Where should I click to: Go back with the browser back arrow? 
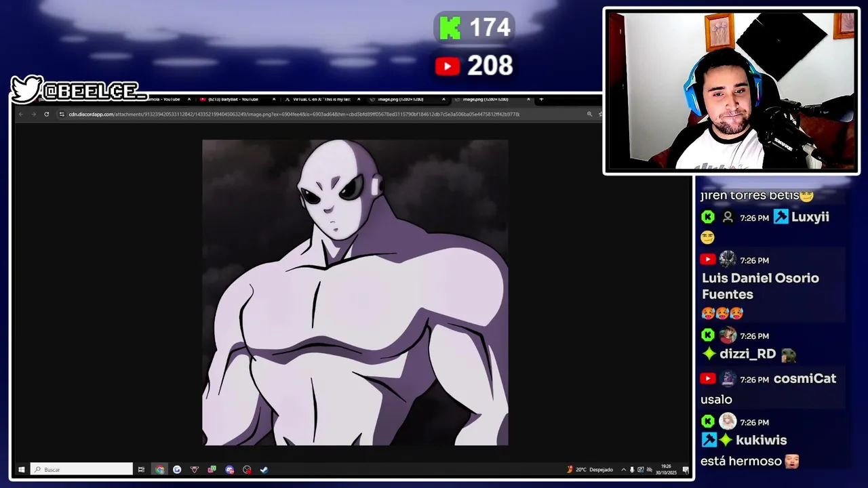[21, 114]
